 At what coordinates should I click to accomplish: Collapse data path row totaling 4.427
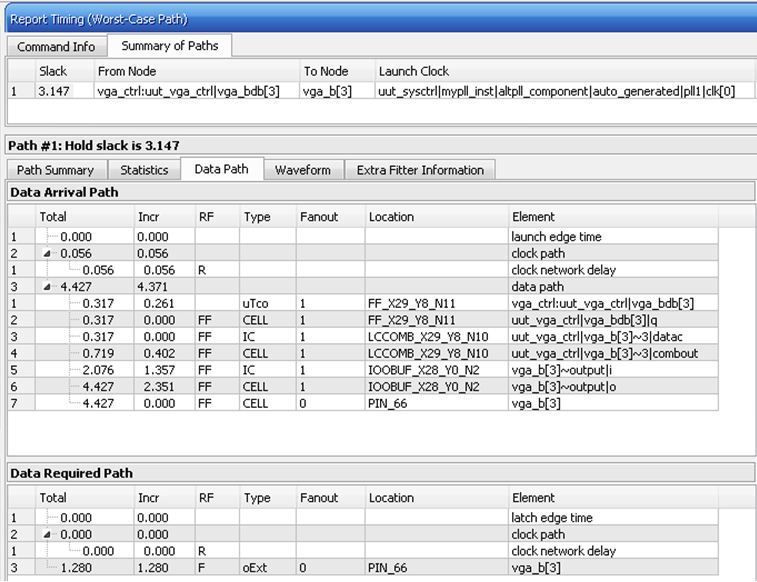click(47, 287)
